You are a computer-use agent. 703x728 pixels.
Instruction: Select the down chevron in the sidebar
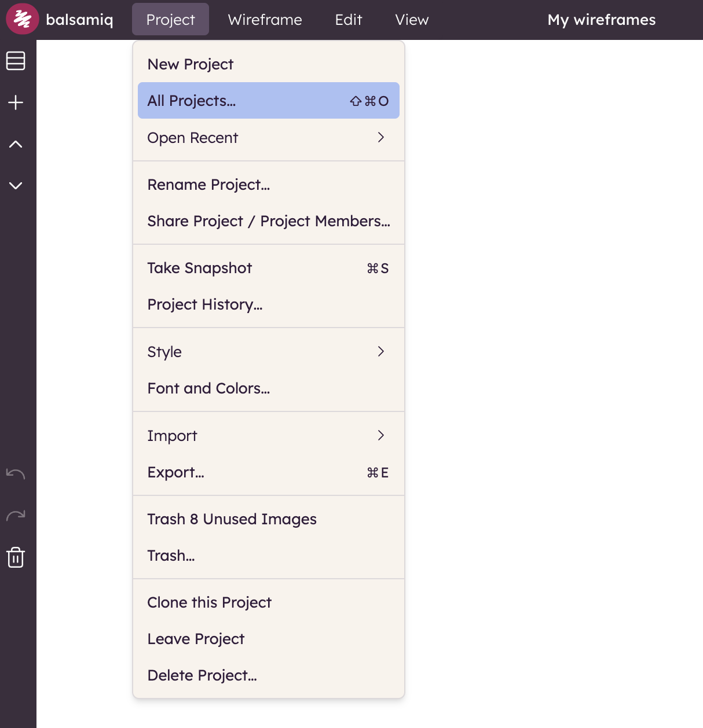16,185
